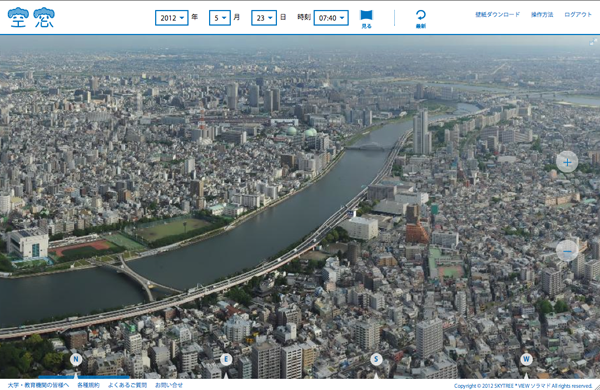
Task: Click the 見る view panorama icon
Action: (x=366, y=19)
